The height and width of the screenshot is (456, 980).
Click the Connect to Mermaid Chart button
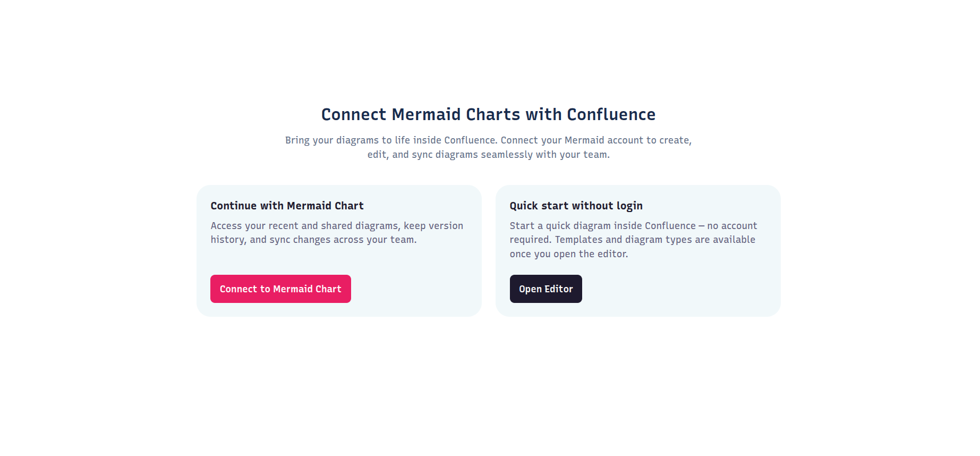pyautogui.click(x=280, y=289)
